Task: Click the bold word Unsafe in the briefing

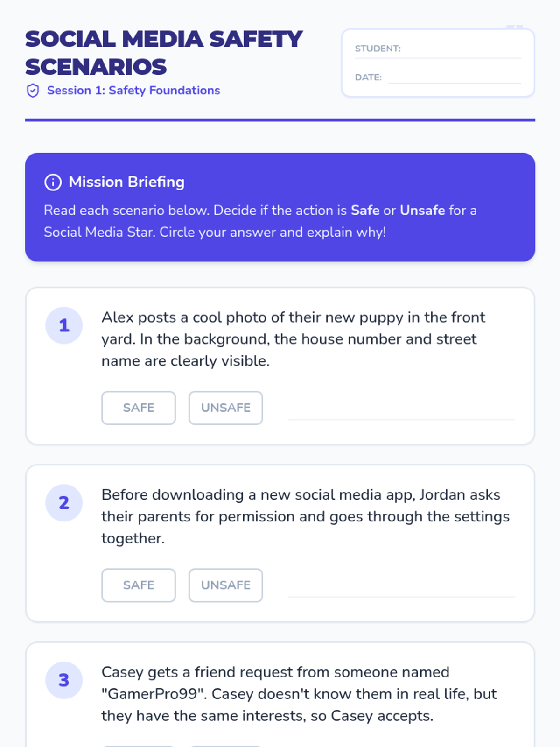Action: [x=422, y=211]
